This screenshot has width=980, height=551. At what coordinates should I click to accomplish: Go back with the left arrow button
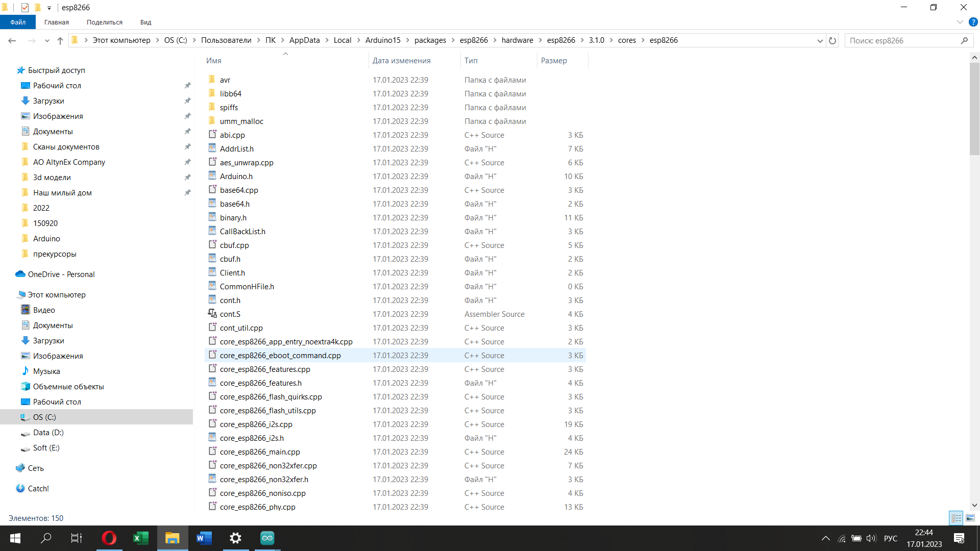click(x=12, y=40)
